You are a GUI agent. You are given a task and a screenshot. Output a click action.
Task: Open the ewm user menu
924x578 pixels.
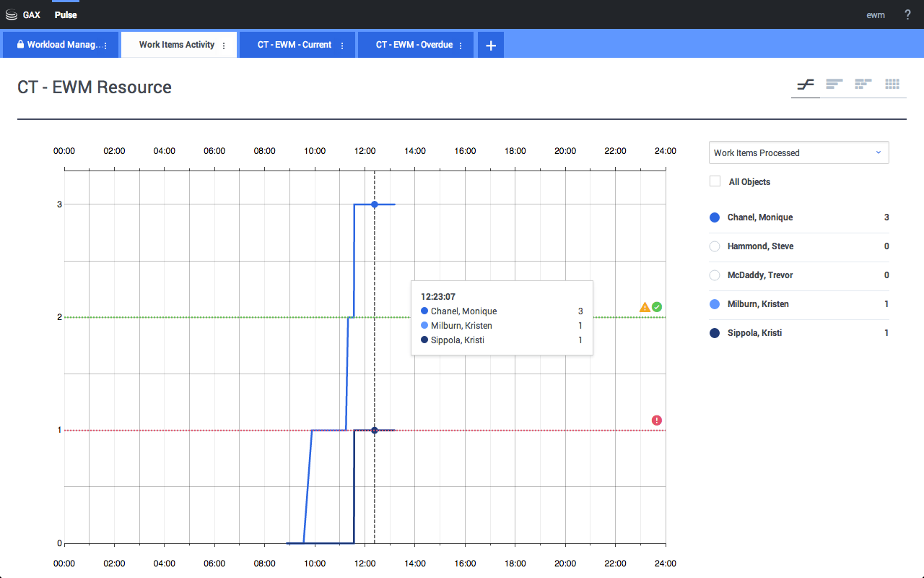(875, 14)
